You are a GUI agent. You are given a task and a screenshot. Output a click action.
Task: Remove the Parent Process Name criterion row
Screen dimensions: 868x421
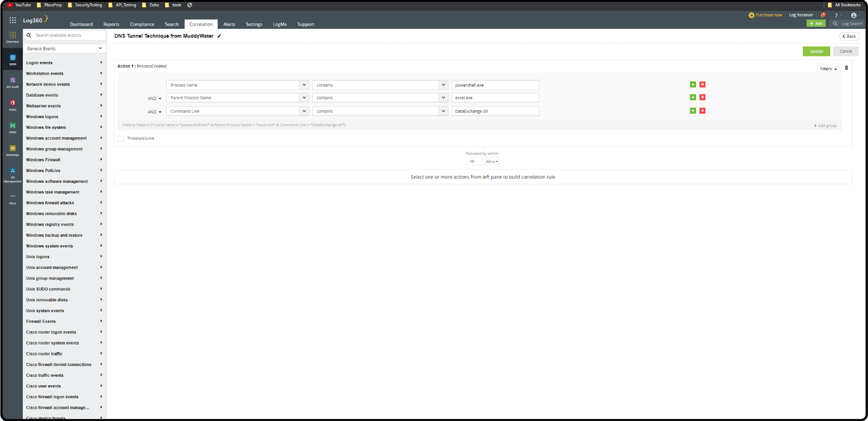[x=703, y=97]
